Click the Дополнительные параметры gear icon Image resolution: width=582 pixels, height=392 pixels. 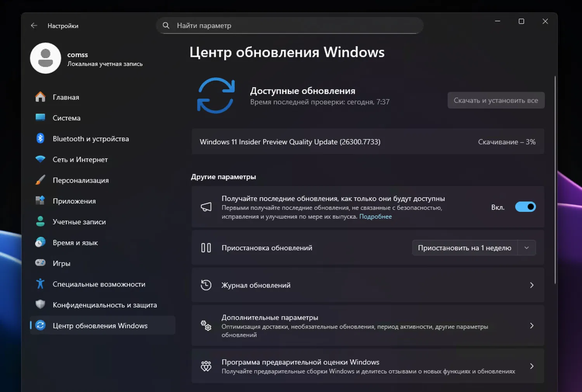click(x=206, y=326)
